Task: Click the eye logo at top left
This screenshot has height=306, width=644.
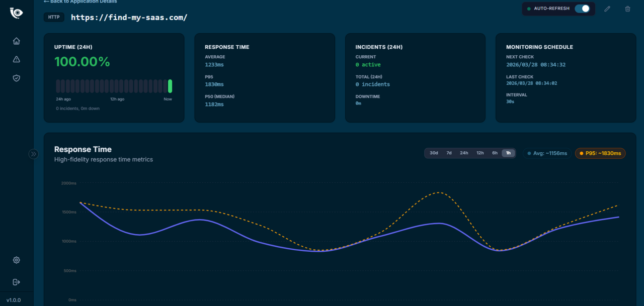Action: 17,13
